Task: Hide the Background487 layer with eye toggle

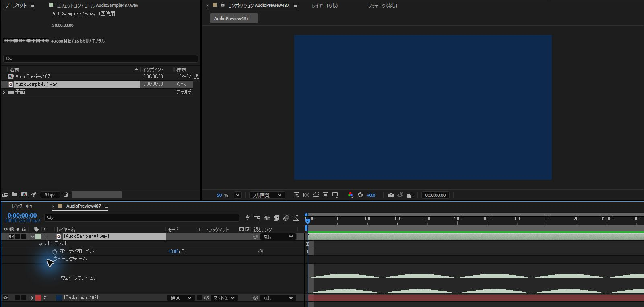Action: click(6, 298)
